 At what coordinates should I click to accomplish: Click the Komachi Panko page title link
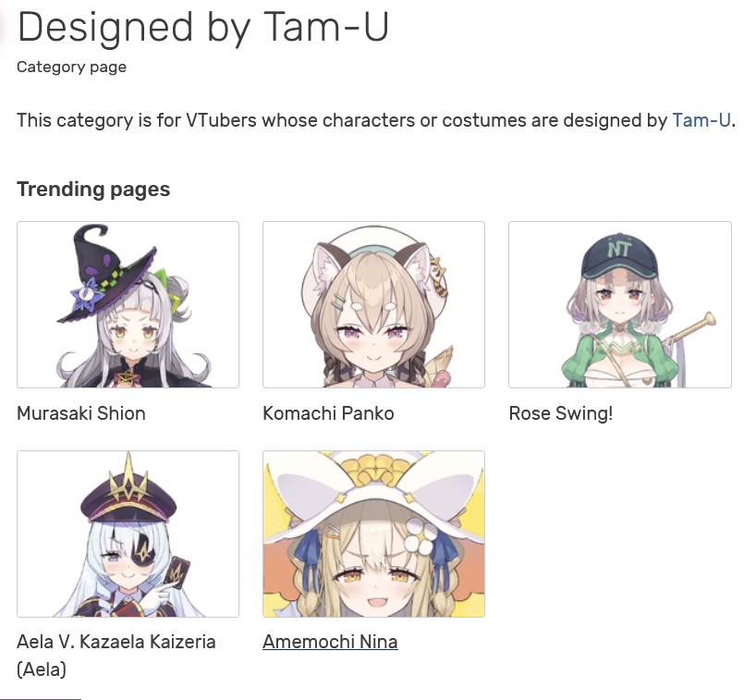tap(328, 413)
